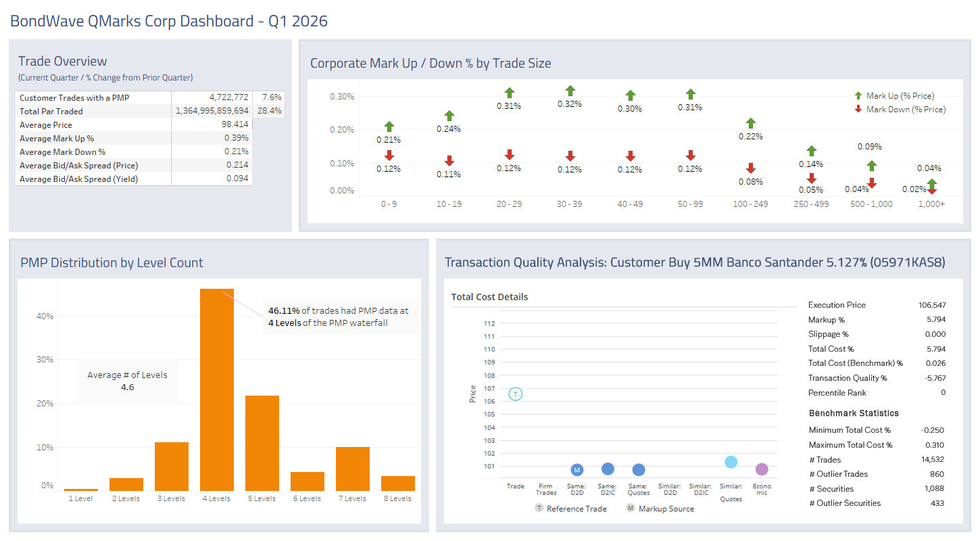Viewport: 980px width, 541px height.
Task: Click the green 0.21% arrow above 0-9
Action: coord(389,126)
